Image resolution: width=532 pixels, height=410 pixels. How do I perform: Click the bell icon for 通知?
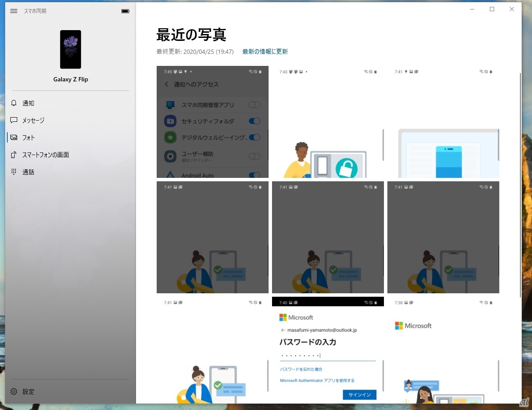14,103
